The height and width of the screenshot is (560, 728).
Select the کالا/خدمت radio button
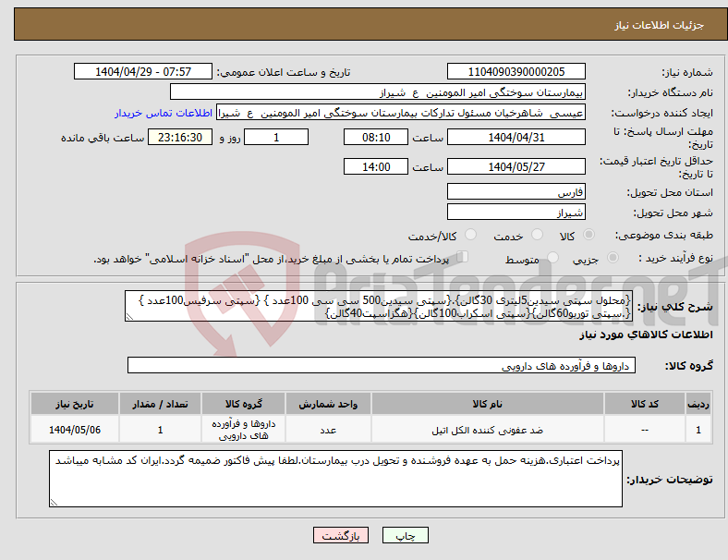[470, 235]
